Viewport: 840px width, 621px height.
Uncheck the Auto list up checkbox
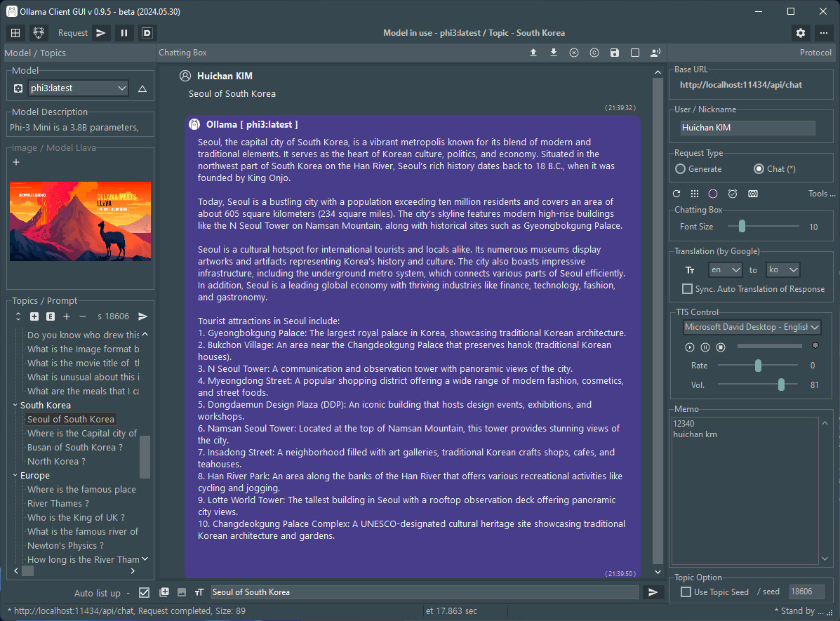point(144,593)
